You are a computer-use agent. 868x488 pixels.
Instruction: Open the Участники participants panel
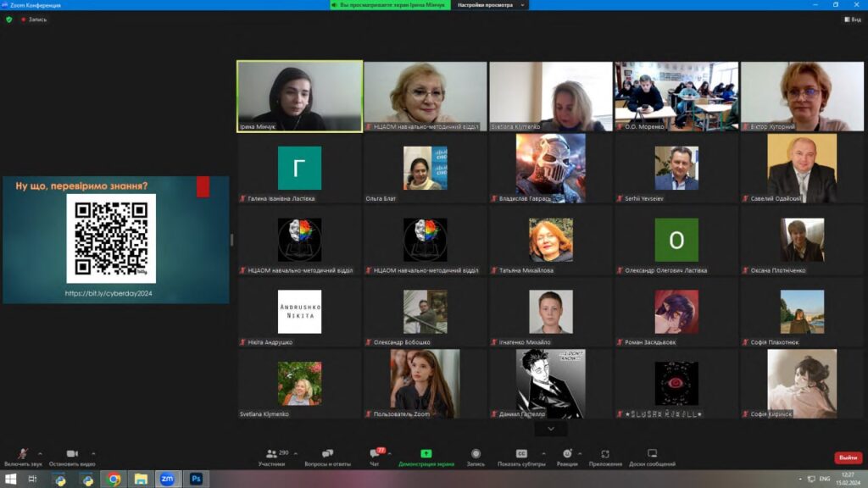(x=272, y=455)
